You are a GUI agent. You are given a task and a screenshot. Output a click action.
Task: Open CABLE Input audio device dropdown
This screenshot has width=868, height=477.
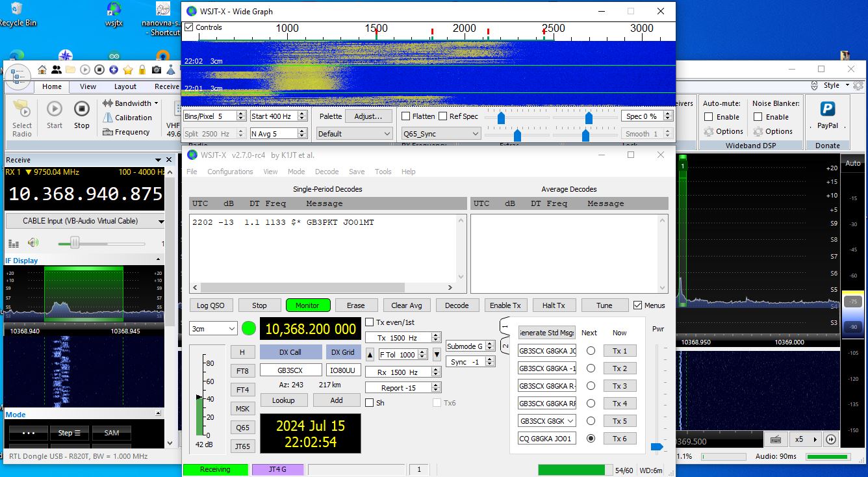pyautogui.click(x=84, y=221)
